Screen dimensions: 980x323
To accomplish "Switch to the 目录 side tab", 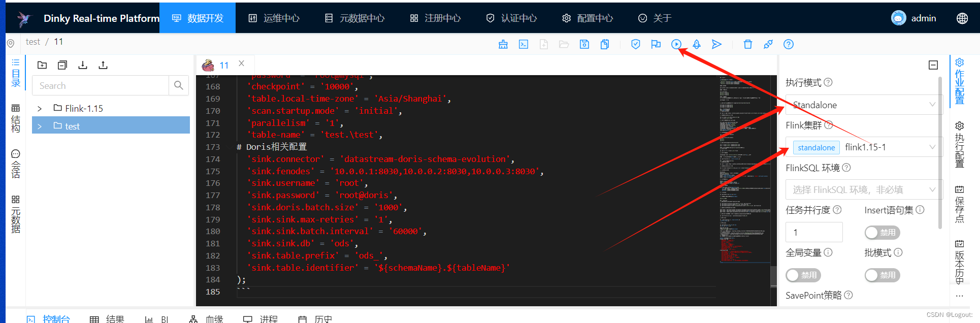I will pos(16,73).
